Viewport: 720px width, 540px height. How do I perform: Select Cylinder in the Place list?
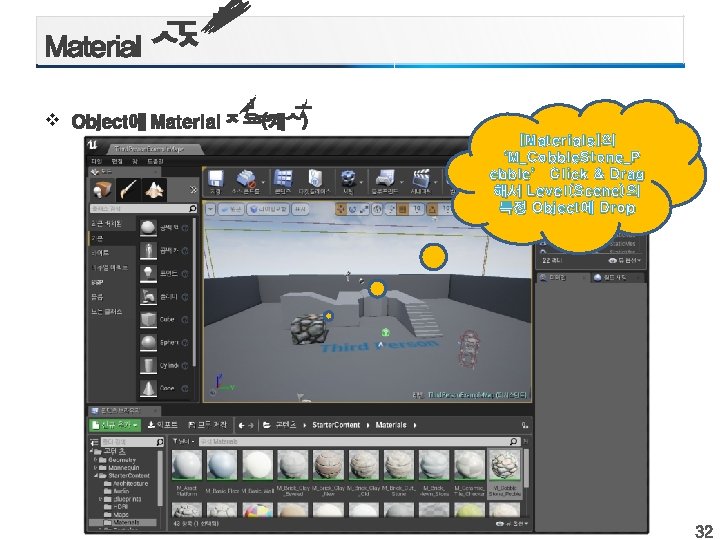(x=164, y=366)
